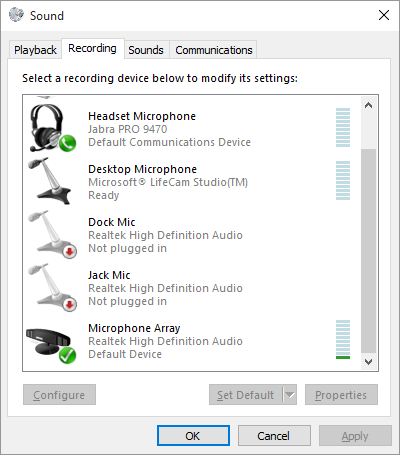Viewport: 400px width, 455px height.
Task: Click the device list scrollbar thumb
Action: click(368, 251)
